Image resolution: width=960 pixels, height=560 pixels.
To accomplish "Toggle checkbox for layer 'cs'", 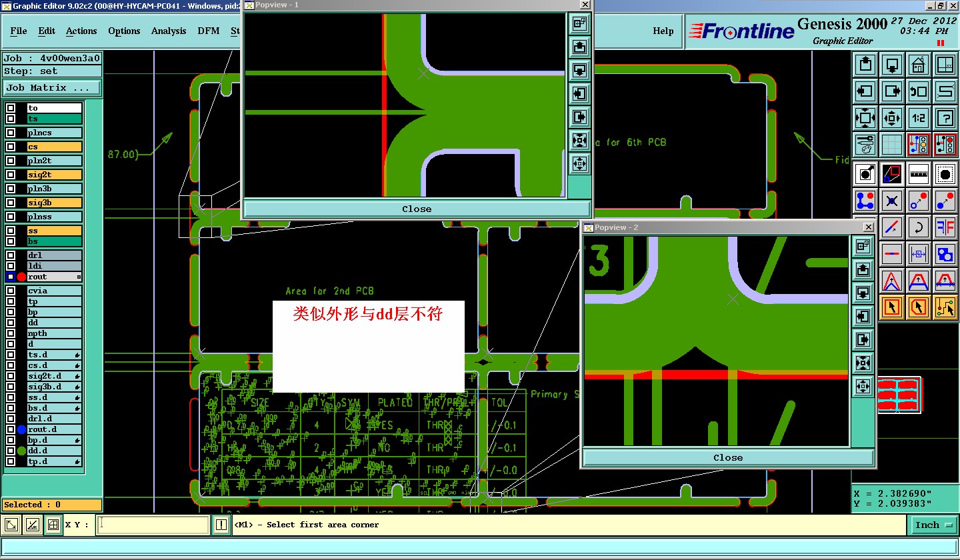I will tap(11, 147).
